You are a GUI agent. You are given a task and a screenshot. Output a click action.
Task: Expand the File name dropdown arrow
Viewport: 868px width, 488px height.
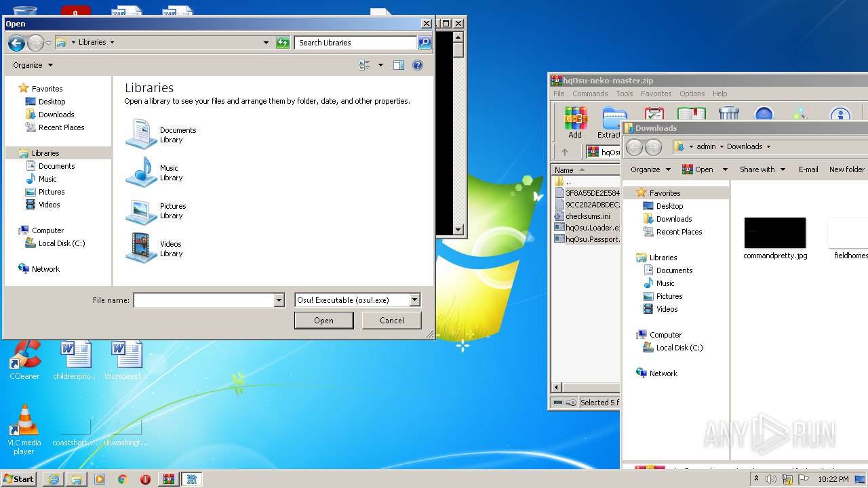[279, 300]
